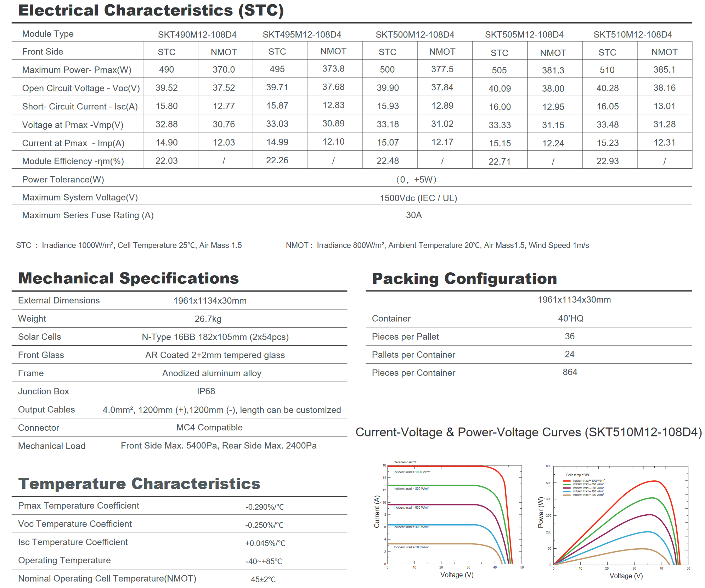Click the Anodized aluminum alloy value
Screen dimensions: 705x588
point(211,373)
